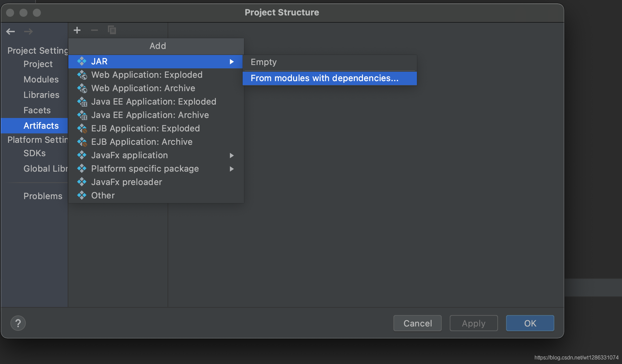The width and height of the screenshot is (622, 364).
Task: Click the minus Remove artifact icon
Action: pos(95,31)
